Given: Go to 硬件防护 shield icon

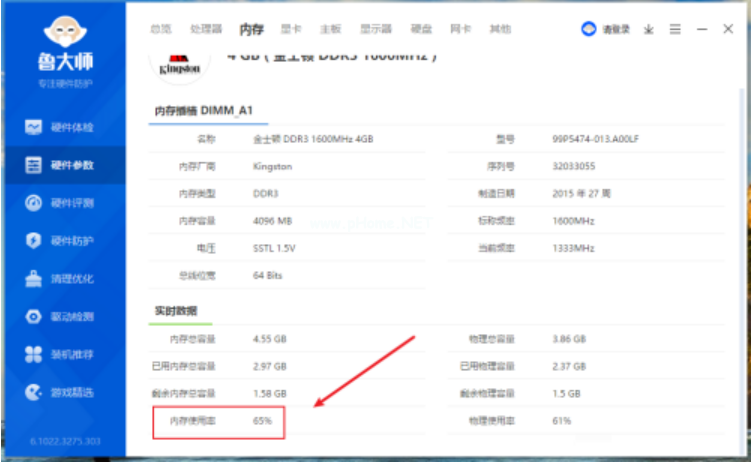Looking at the screenshot, I should pyautogui.click(x=34, y=241).
